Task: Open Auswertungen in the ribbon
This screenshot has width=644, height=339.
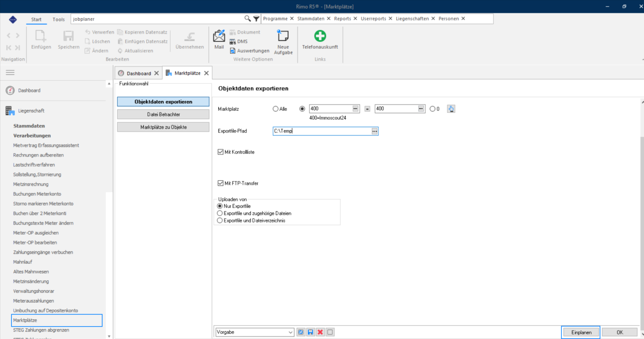Action: tap(249, 51)
